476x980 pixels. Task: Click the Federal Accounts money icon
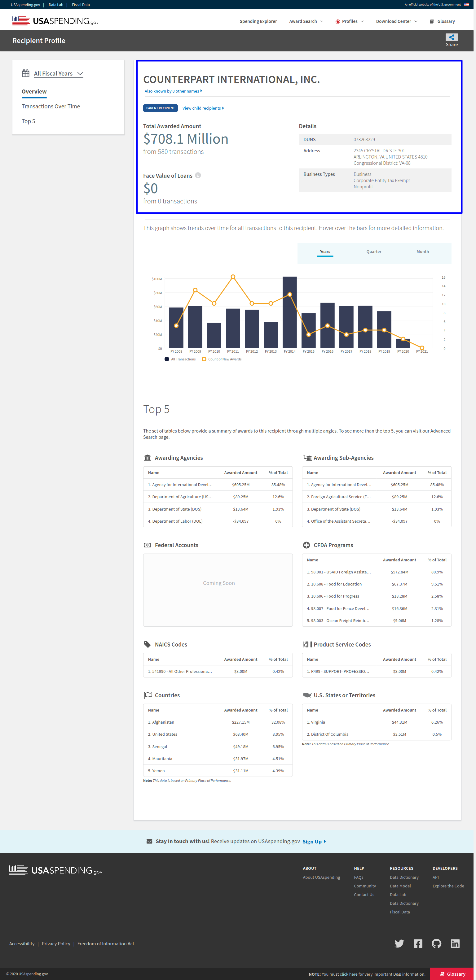[x=148, y=545]
